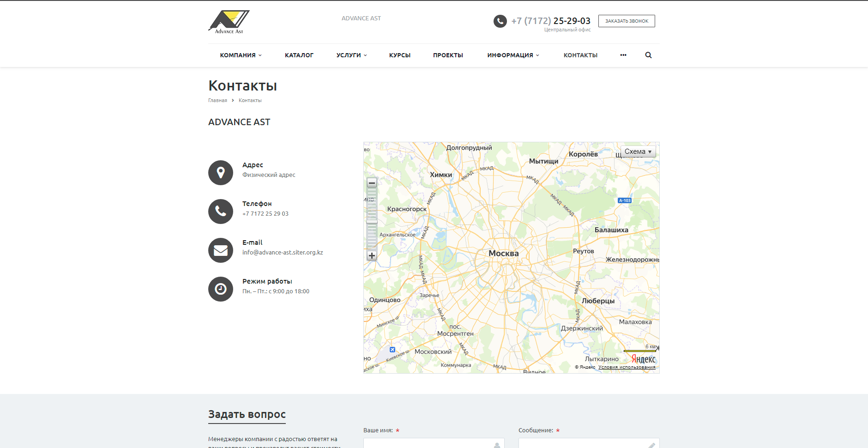Go to the Курсы page

(400, 55)
